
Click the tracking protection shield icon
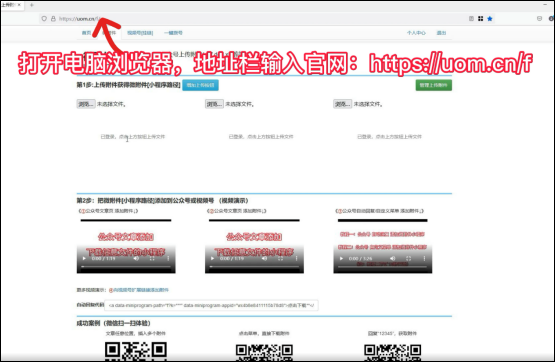tap(44, 19)
